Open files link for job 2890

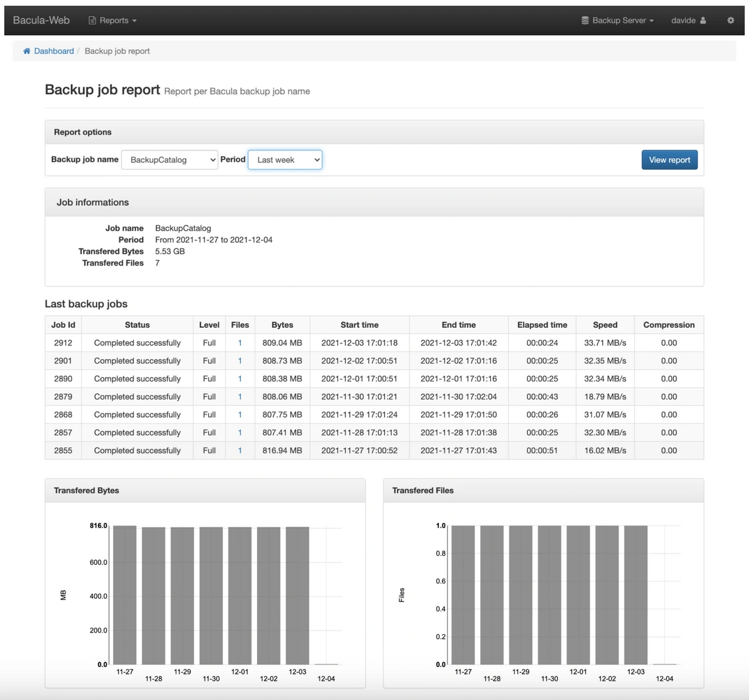click(240, 379)
